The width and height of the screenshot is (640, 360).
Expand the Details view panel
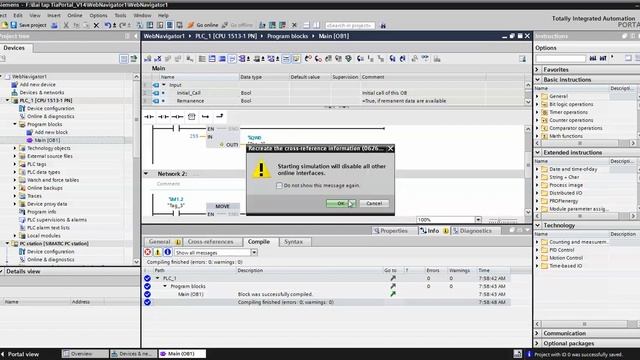click(x=2, y=271)
